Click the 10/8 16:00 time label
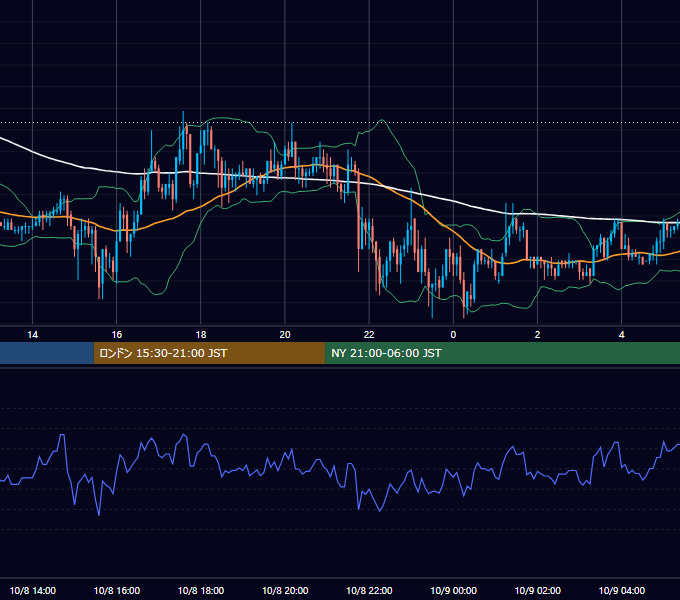The image size is (680, 600). pyautogui.click(x=117, y=590)
